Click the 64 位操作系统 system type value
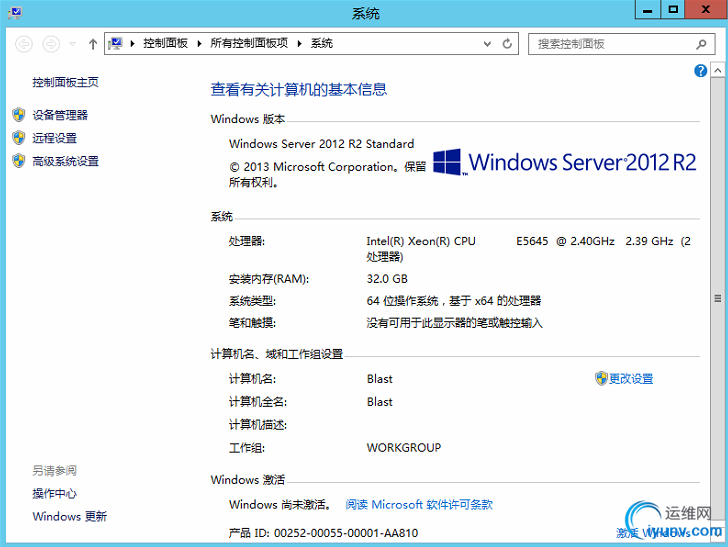728x547 pixels. click(x=454, y=301)
